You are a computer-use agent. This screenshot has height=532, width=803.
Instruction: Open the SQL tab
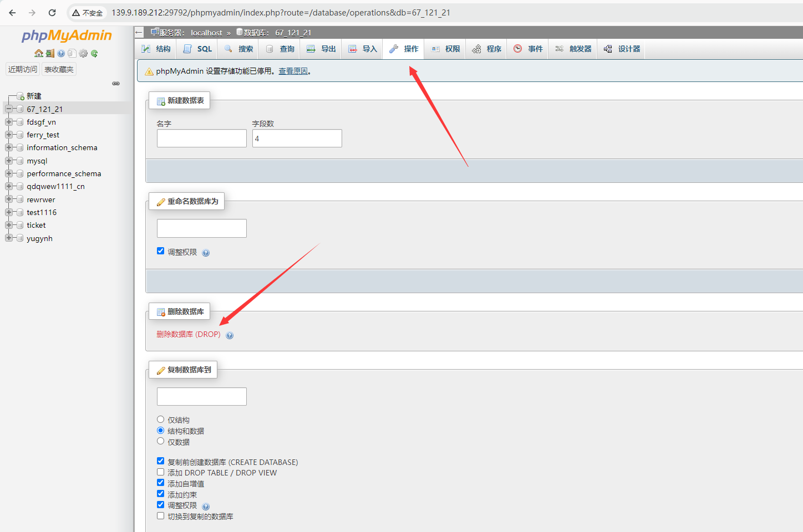pos(197,49)
